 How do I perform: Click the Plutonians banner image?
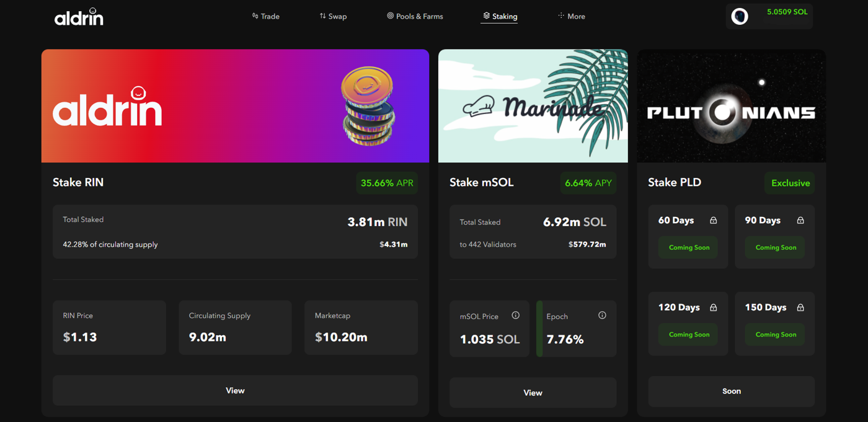point(731,106)
